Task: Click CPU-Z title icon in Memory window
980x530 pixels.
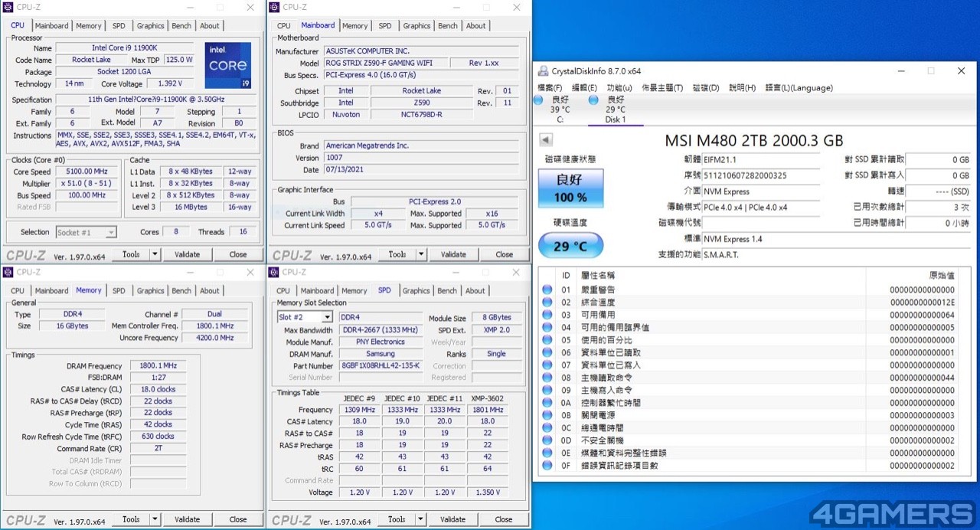Action: click(8, 272)
